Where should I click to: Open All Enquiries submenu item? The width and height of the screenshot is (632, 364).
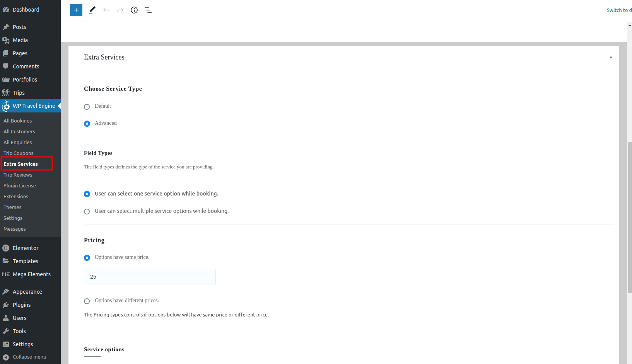pyautogui.click(x=18, y=143)
